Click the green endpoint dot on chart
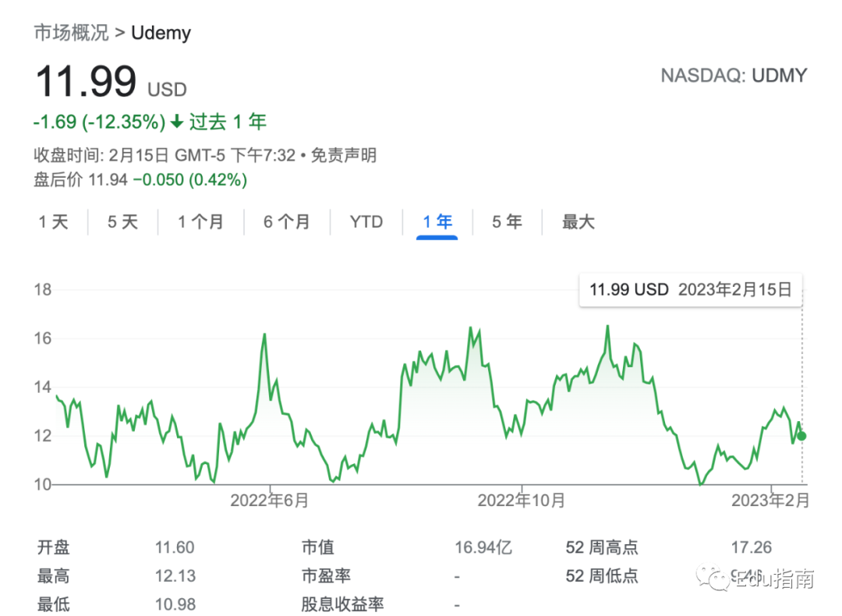Image resolution: width=842 pixels, height=616 pixels. tap(802, 436)
